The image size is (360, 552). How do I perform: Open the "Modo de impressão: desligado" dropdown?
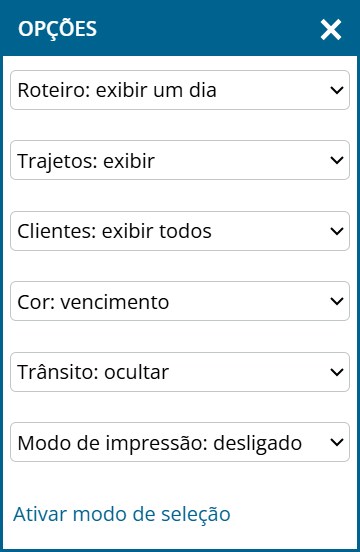[x=180, y=442]
